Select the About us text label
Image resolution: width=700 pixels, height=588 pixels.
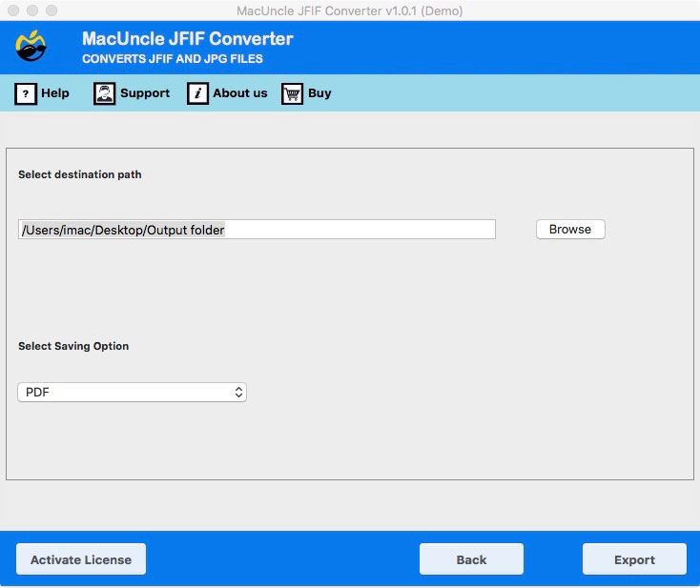[240, 93]
